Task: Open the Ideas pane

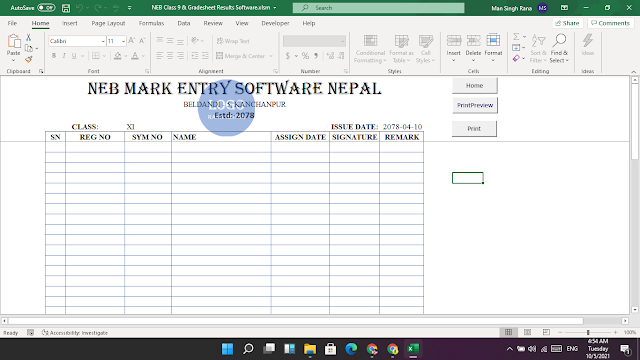Action: tap(588, 45)
